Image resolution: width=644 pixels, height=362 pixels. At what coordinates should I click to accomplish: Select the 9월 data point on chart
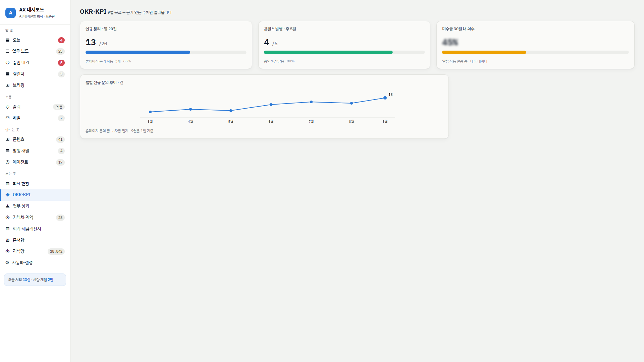point(385,98)
